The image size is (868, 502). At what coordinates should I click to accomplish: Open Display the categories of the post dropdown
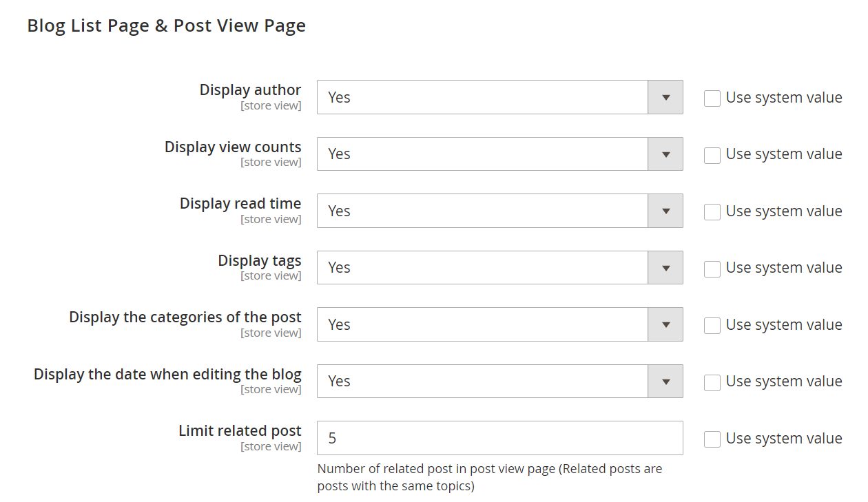[x=499, y=324]
